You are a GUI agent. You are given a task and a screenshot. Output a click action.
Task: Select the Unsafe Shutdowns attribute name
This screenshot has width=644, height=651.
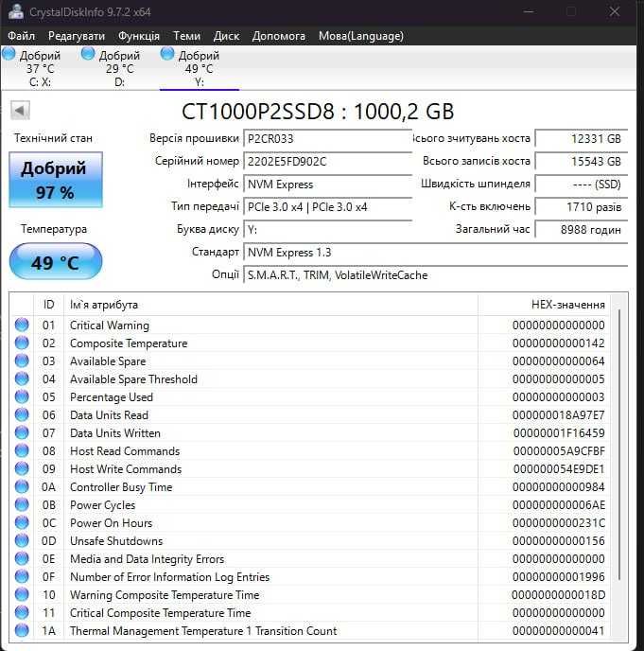pyautogui.click(x=116, y=541)
